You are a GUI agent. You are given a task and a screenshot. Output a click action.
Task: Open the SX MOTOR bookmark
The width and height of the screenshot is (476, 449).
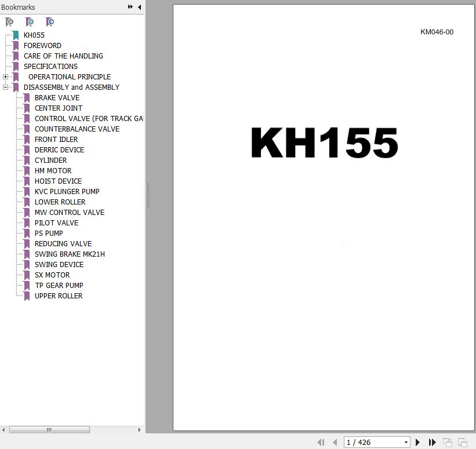tap(52, 275)
